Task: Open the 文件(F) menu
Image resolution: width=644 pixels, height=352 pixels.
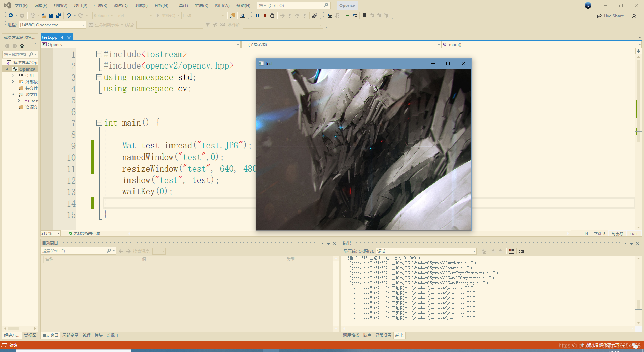Action: [21, 5]
